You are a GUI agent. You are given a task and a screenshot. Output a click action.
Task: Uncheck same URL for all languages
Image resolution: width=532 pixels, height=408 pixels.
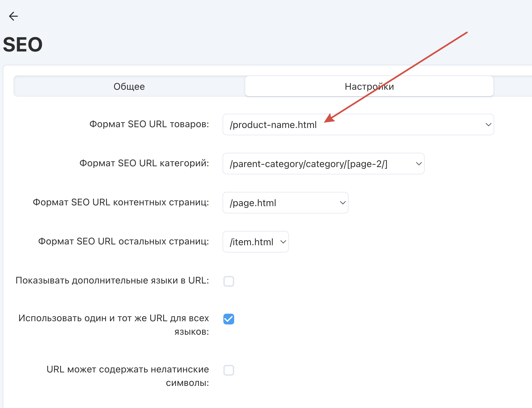(229, 319)
